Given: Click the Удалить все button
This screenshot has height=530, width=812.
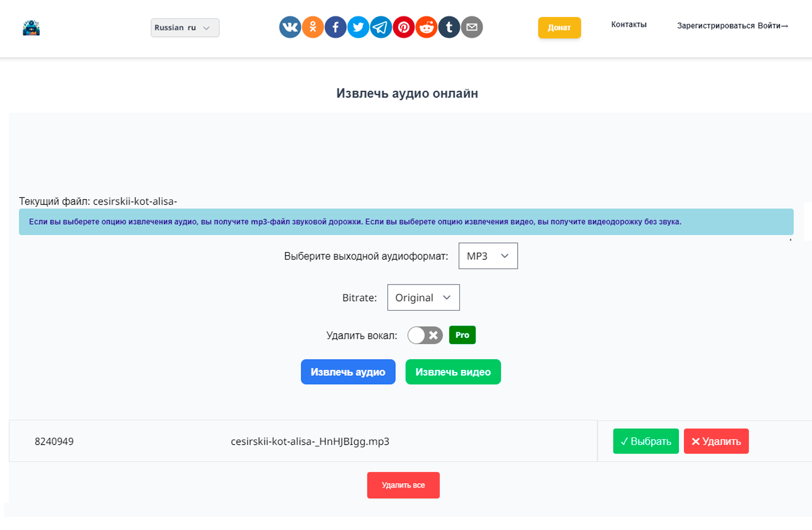Looking at the screenshot, I should pyautogui.click(x=403, y=485).
